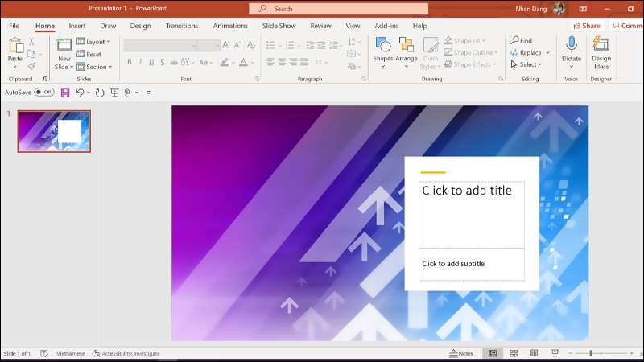Align text right
Viewport: 644px width, 362px height.
click(293, 62)
